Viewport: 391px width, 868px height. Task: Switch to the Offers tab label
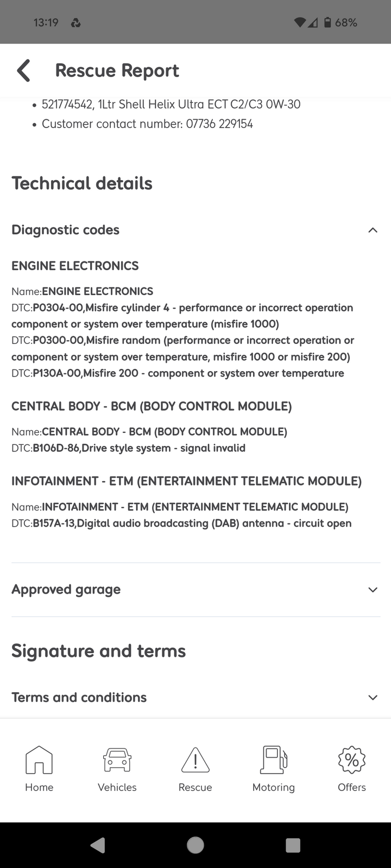click(x=352, y=787)
